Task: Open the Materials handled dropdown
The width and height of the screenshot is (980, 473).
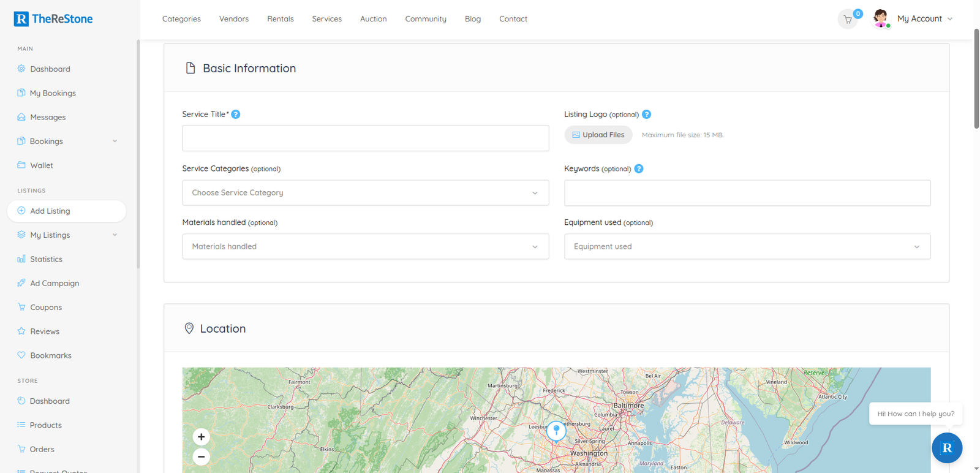Action: click(x=366, y=246)
